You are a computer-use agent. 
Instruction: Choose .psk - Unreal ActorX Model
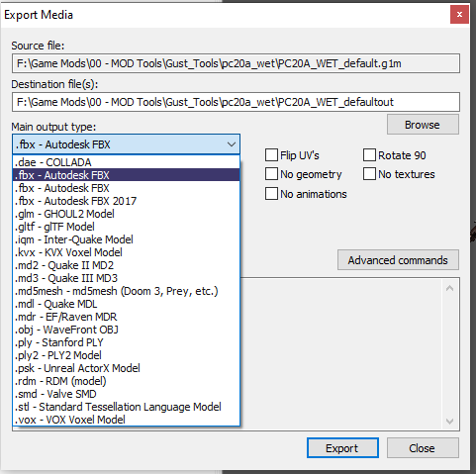coord(126,368)
